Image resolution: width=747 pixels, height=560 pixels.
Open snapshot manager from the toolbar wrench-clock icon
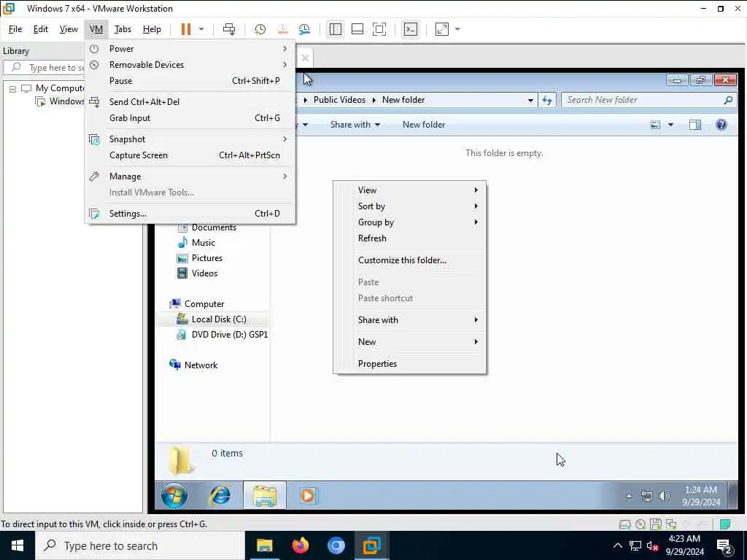pyautogui.click(x=304, y=29)
